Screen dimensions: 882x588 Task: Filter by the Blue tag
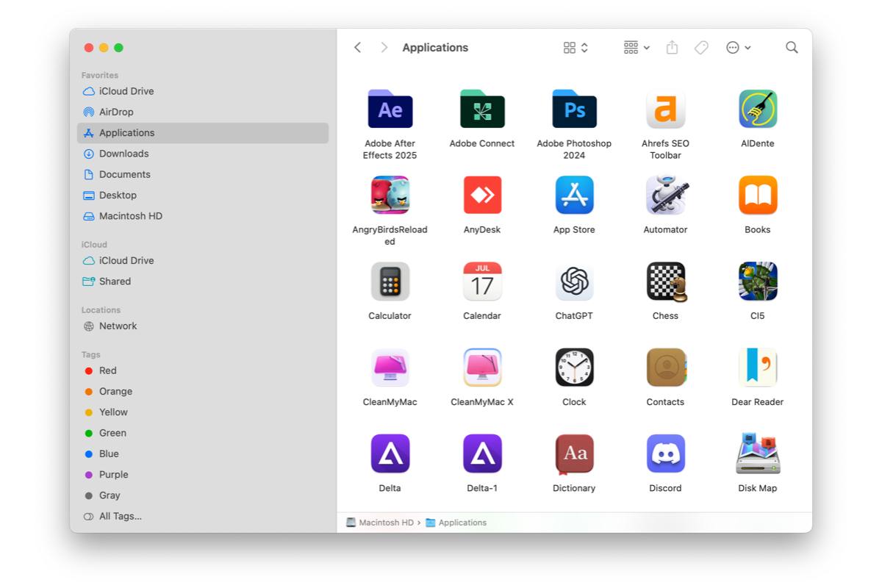click(203, 453)
